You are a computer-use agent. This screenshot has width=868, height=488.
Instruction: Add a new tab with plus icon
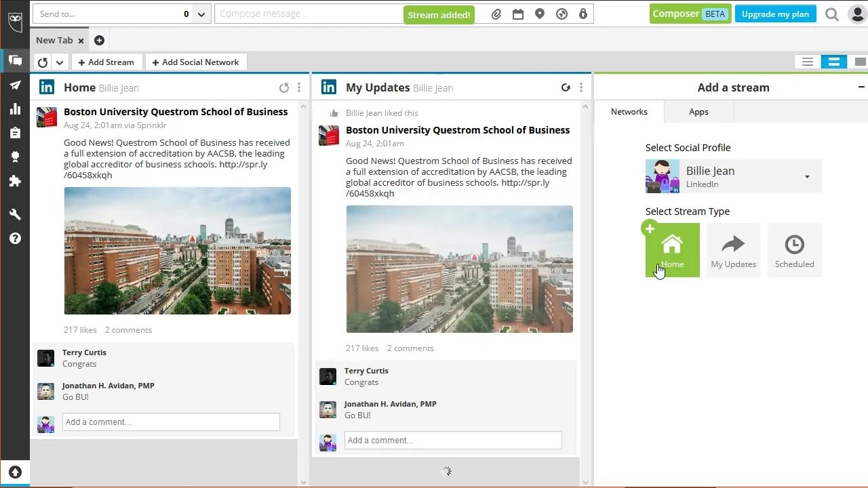(99, 41)
